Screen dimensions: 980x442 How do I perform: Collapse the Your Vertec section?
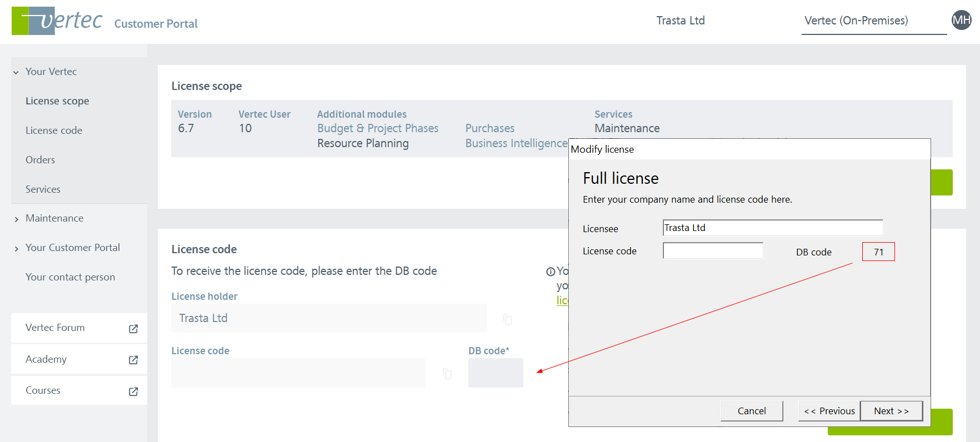17,72
